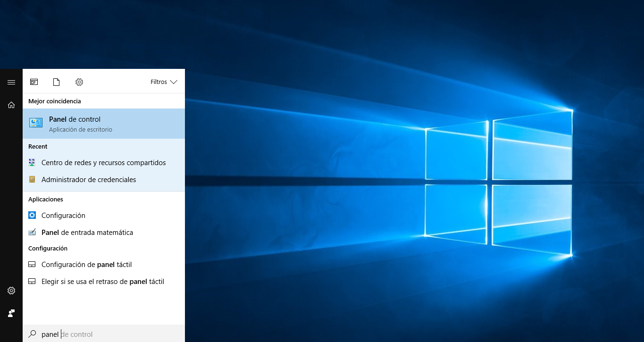644x342 pixels.
Task: Click the credentials manager safe icon
Action: 32,180
